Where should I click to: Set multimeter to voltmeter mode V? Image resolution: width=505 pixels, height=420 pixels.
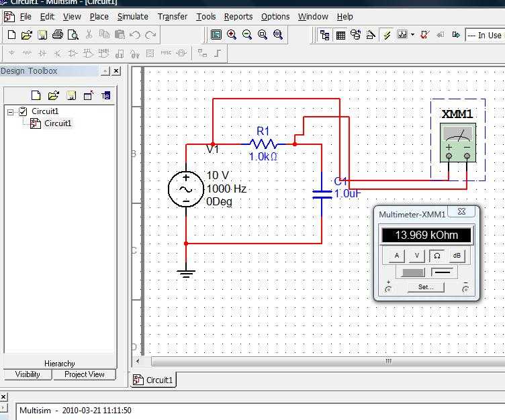[x=417, y=256]
